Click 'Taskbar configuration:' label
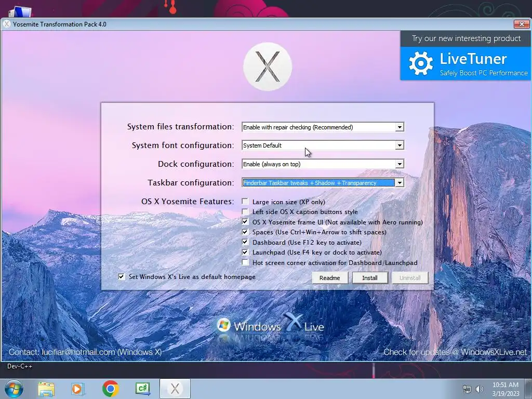This screenshot has height=399, width=532. click(x=191, y=182)
